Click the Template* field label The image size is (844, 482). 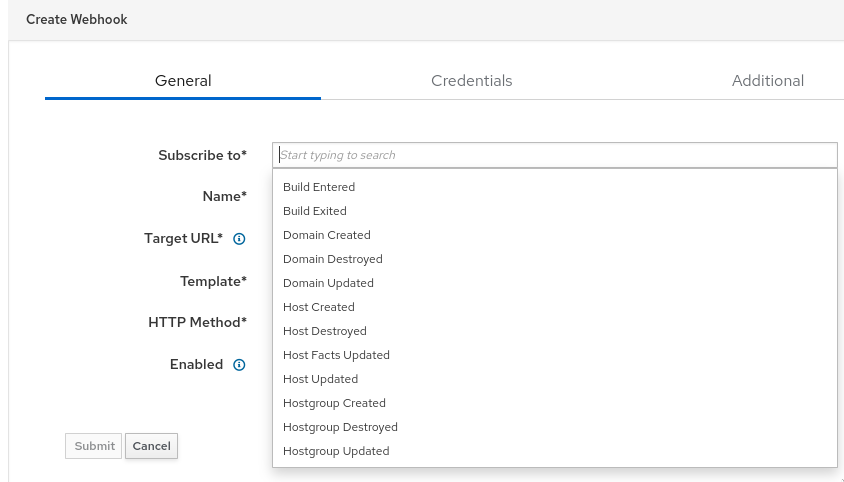click(213, 281)
